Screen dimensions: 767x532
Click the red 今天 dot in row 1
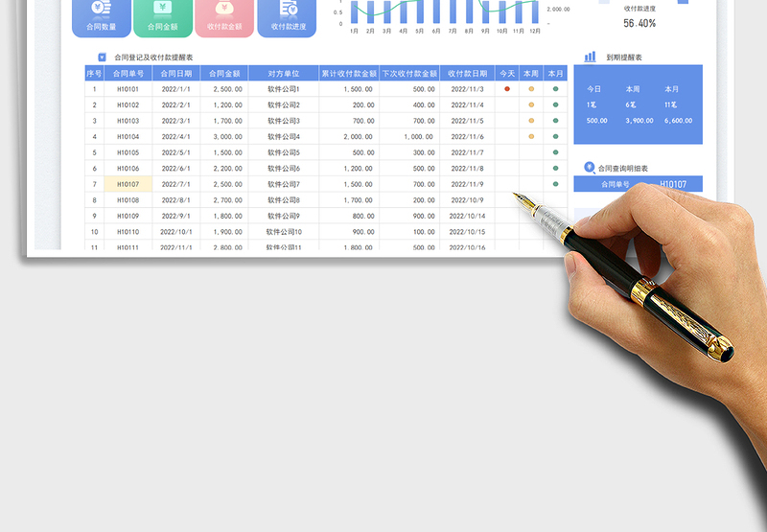click(x=507, y=89)
